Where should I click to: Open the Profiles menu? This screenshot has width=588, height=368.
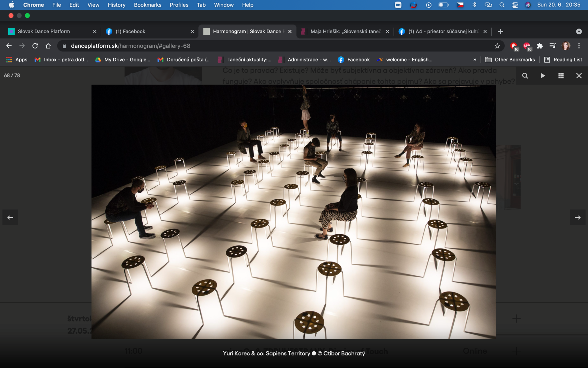pos(179,5)
